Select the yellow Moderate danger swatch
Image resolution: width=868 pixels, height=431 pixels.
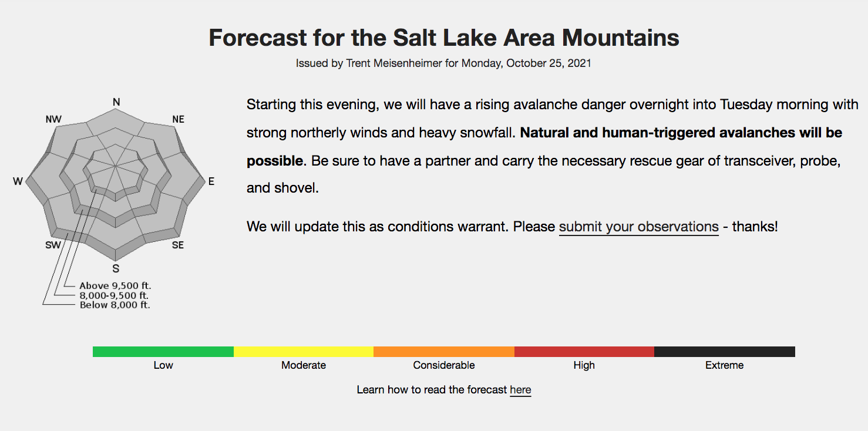304,352
